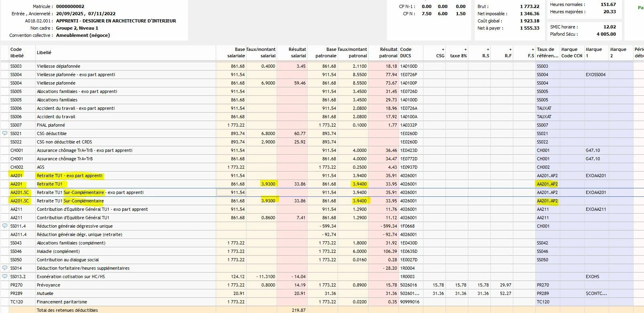Click the Coût global amount 1 923.18
Image resolution: width=644 pixels, height=313 pixels.
[530, 21]
